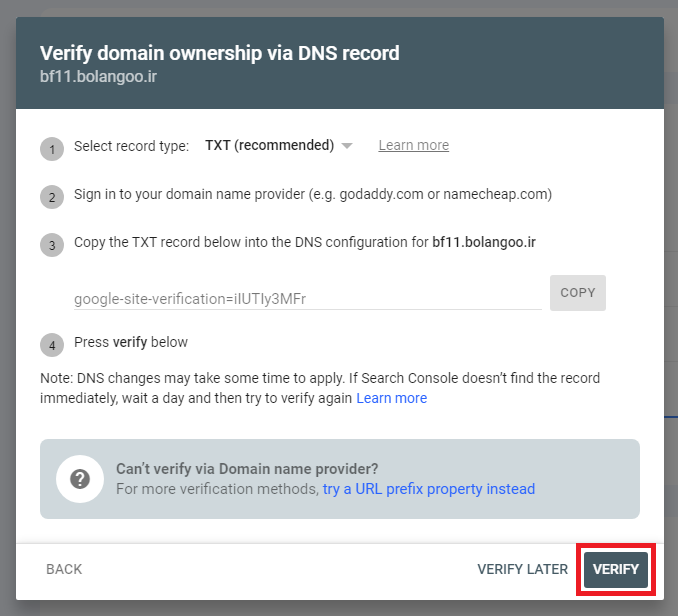678x616 pixels.
Task: Click the bold bf11.bolangoo.ir in step 3
Action: pos(484,242)
